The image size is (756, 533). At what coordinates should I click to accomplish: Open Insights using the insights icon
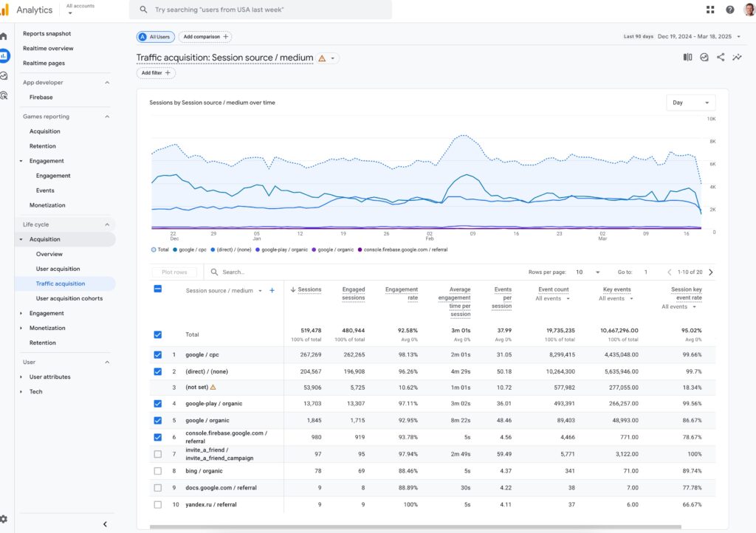(x=705, y=57)
